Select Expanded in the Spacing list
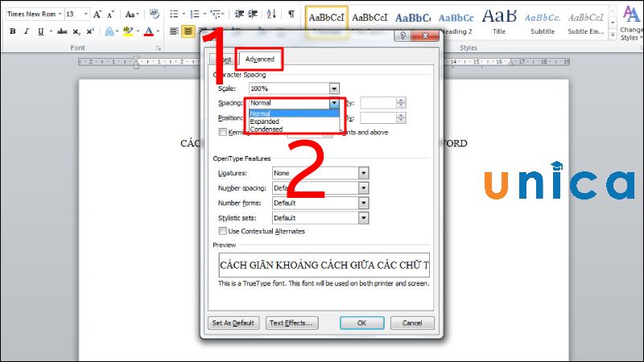Viewport: 644px width, 362px height. point(294,121)
